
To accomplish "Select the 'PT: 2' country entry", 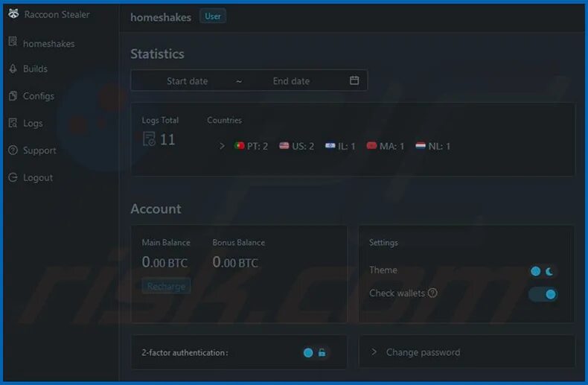I will click(x=251, y=146).
